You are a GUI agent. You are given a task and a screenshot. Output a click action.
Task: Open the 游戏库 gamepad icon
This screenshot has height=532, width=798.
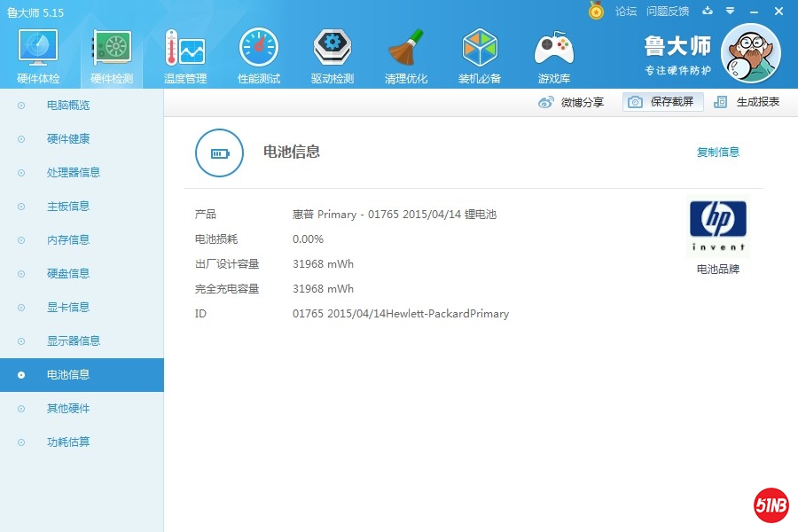553,51
